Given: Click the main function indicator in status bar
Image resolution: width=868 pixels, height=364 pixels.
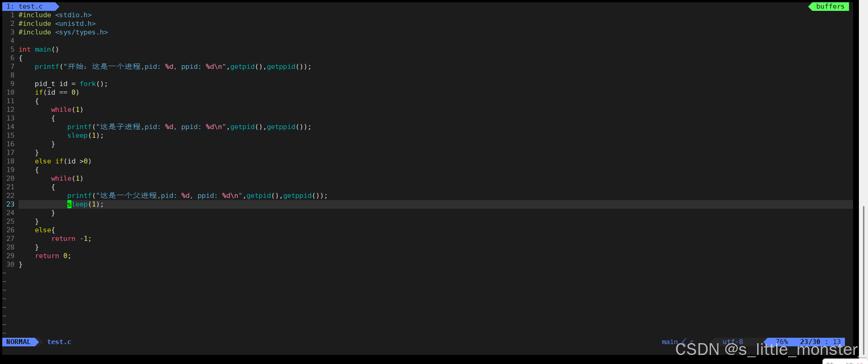Looking at the screenshot, I should (669, 342).
